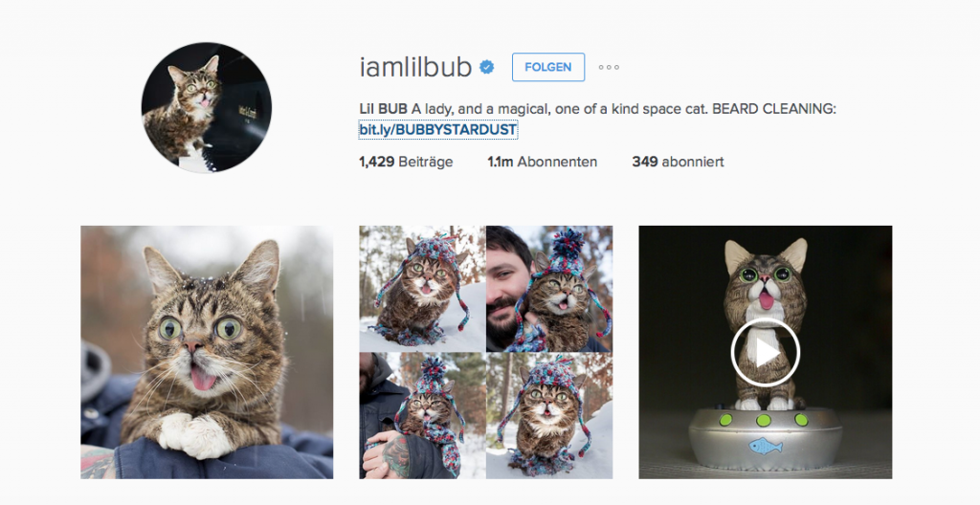Open the 349 abonniert following list

[x=679, y=162]
